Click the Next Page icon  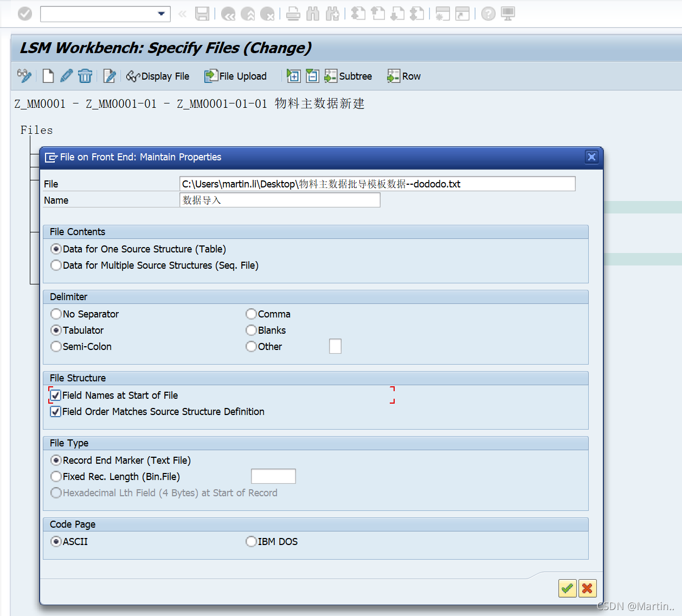click(397, 14)
